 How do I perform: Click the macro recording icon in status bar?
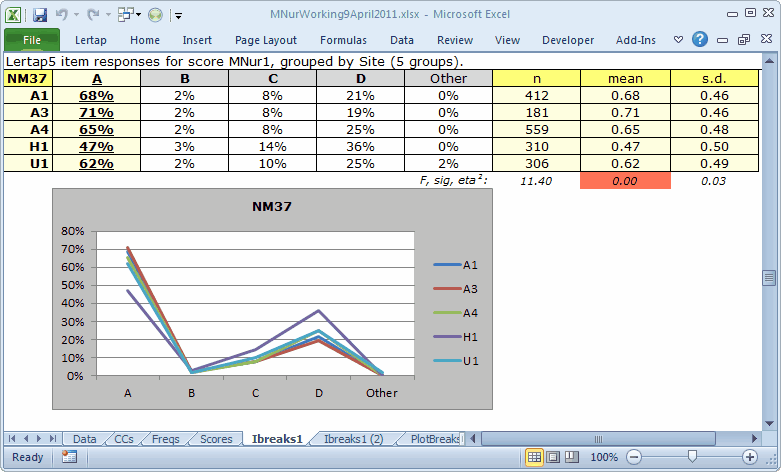(x=69, y=457)
